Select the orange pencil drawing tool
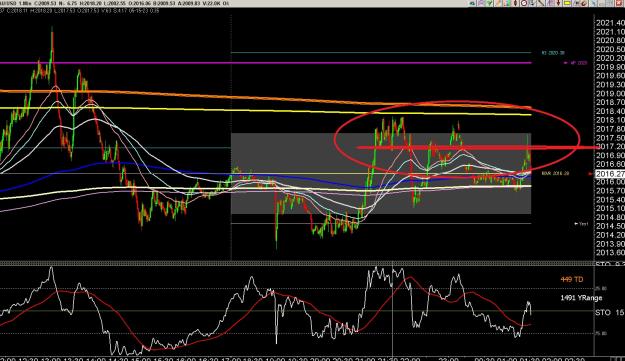 coord(497,3)
